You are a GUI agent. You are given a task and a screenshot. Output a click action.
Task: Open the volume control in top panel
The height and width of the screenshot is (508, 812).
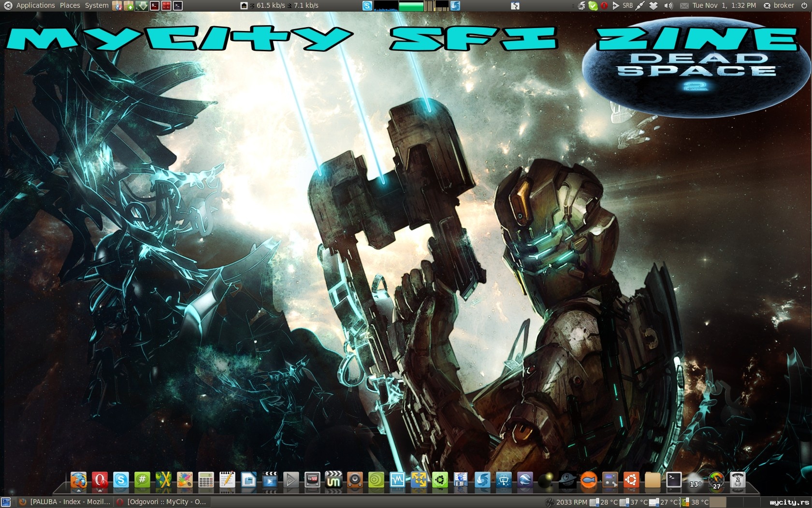[x=668, y=5]
